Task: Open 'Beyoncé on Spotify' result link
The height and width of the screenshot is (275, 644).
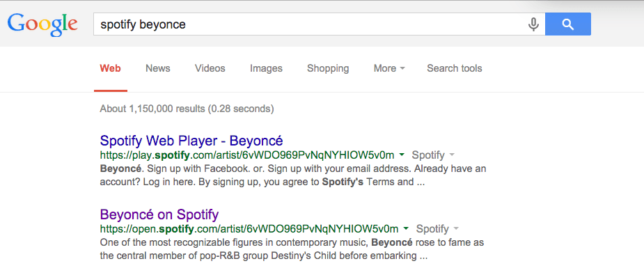Action: 159,214
